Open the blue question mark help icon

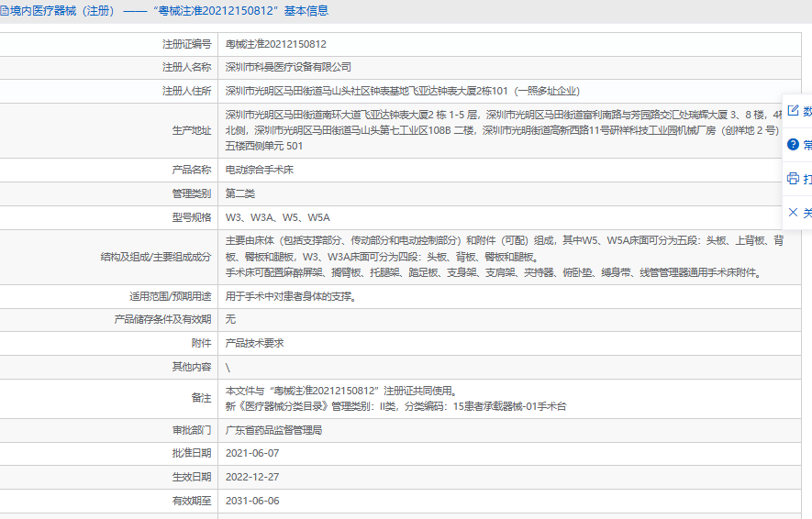coord(793,144)
